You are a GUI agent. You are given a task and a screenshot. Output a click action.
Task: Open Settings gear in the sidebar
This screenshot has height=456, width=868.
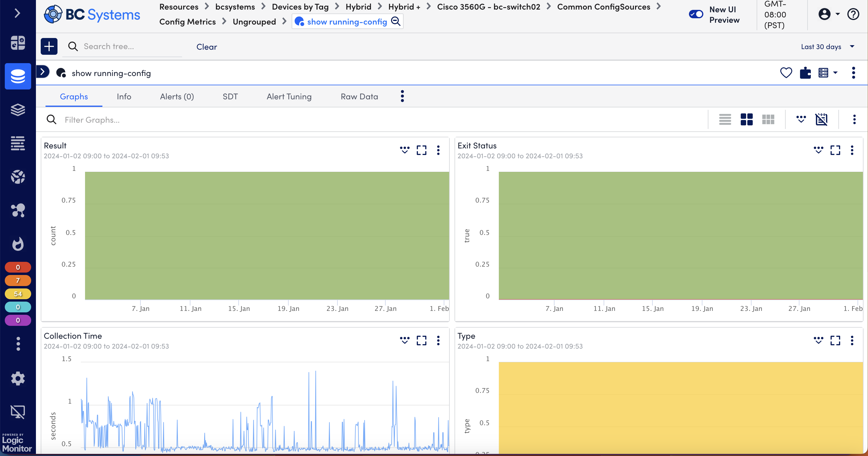point(18,379)
